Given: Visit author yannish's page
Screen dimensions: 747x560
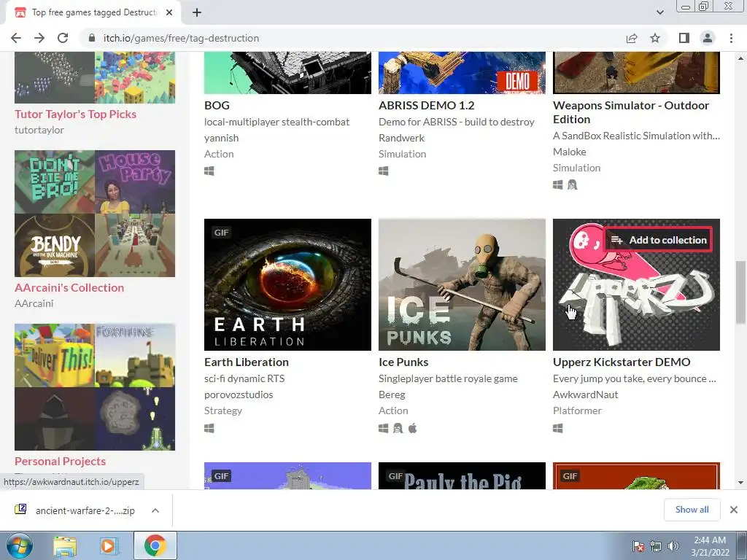Looking at the screenshot, I should pos(222,138).
